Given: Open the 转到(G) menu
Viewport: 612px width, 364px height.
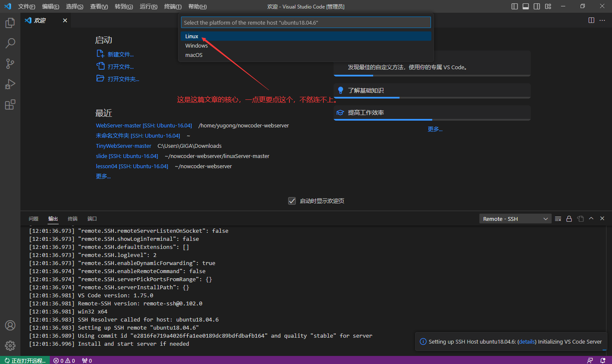Looking at the screenshot, I should 124,6.
